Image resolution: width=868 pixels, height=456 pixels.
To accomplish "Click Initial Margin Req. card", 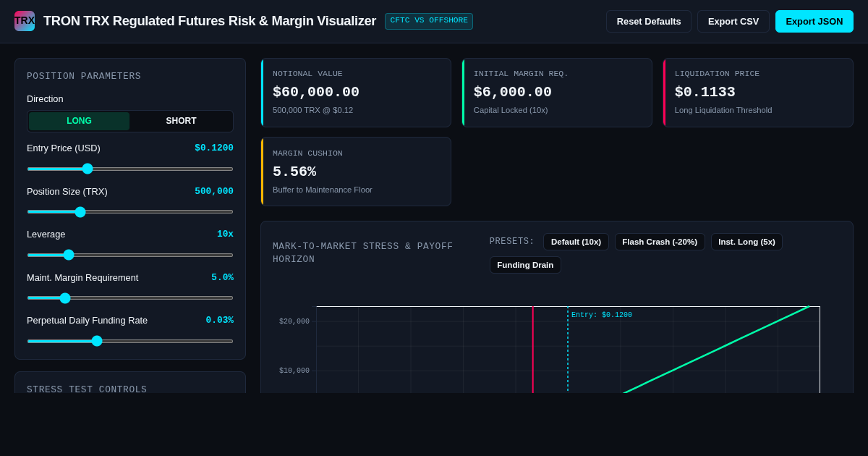I will coord(557,93).
